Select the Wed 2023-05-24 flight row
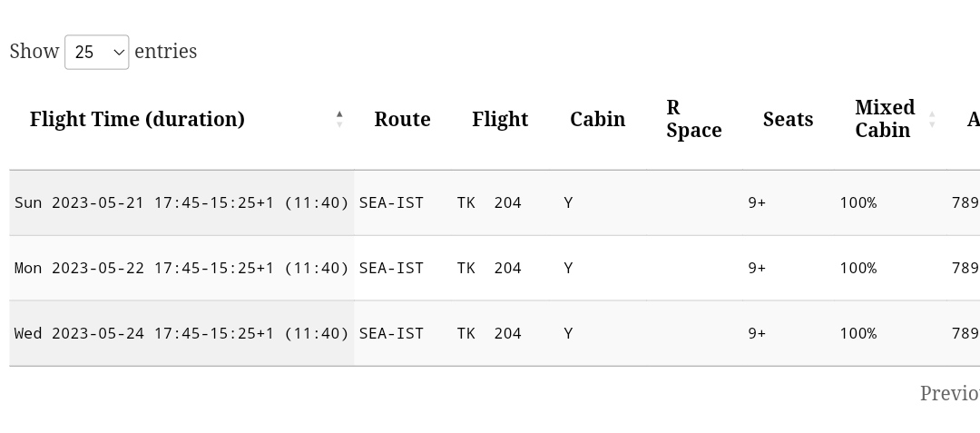The height and width of the screenshot is (433, 980). click(x=181, y=333)
